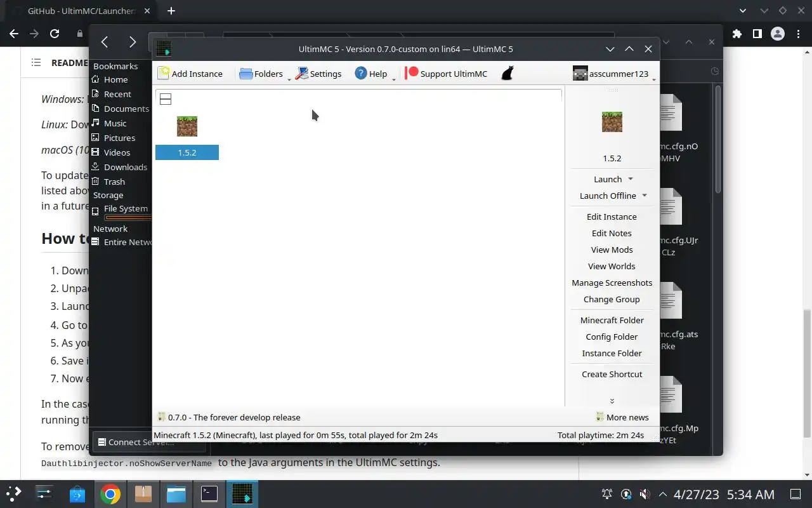The width and height of the screenshot is (812, 508).
Task: Select Entire Network in file manager sidebar
Action: [x=121, y=242]
